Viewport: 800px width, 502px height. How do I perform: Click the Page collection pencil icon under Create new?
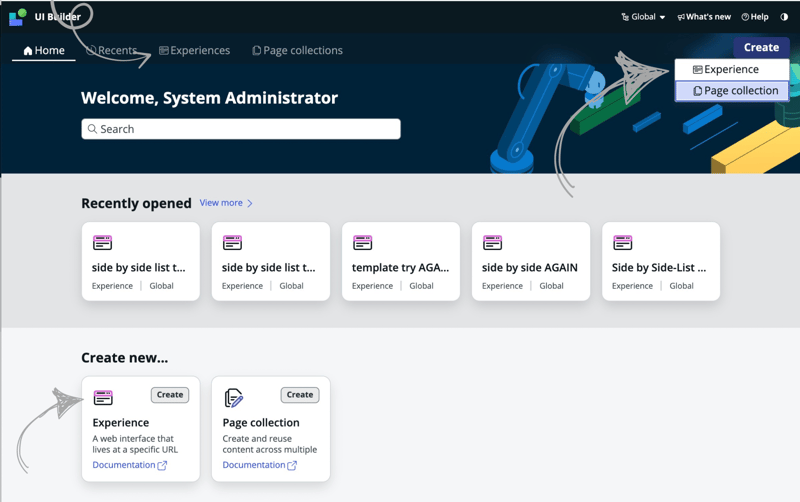pyautogui.click(x=234, y=398)
